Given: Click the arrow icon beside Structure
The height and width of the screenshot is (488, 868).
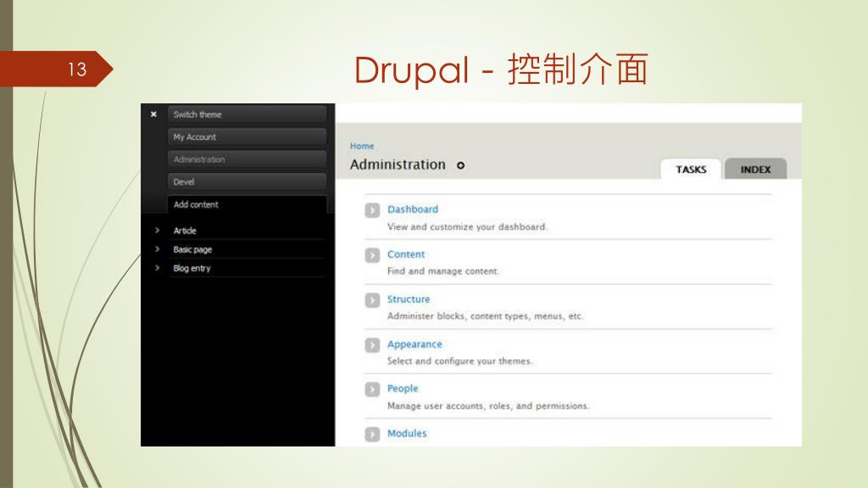Looking at the screenshot, I should 373,300.
